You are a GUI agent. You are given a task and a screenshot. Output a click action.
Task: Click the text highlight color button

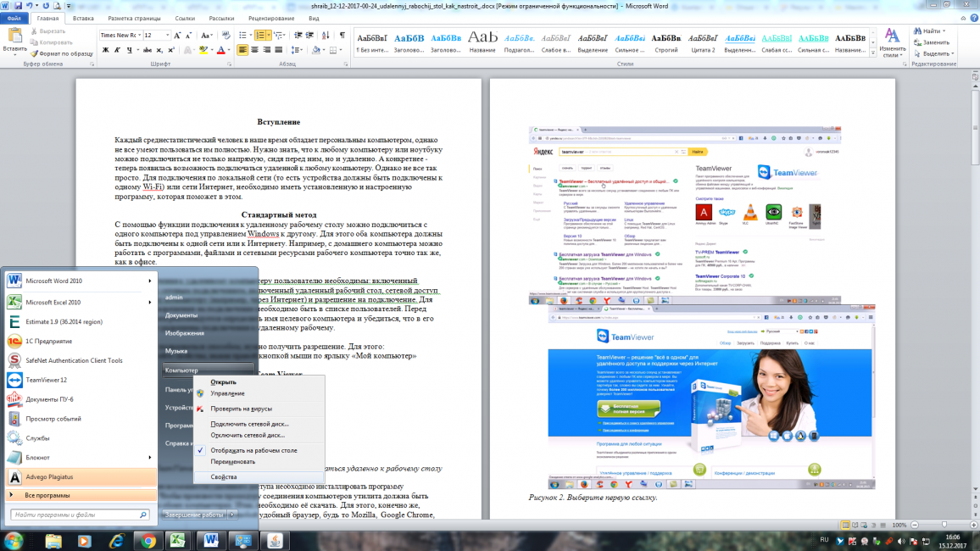[x=202, y=50]
